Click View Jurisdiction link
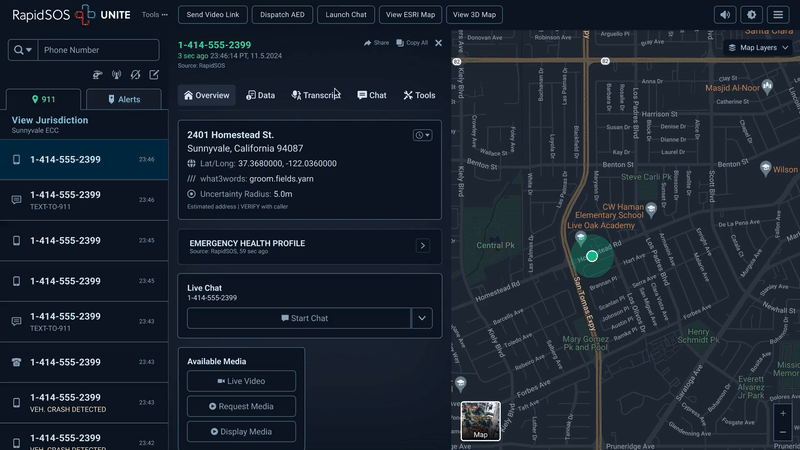 (x=50, y=120)
